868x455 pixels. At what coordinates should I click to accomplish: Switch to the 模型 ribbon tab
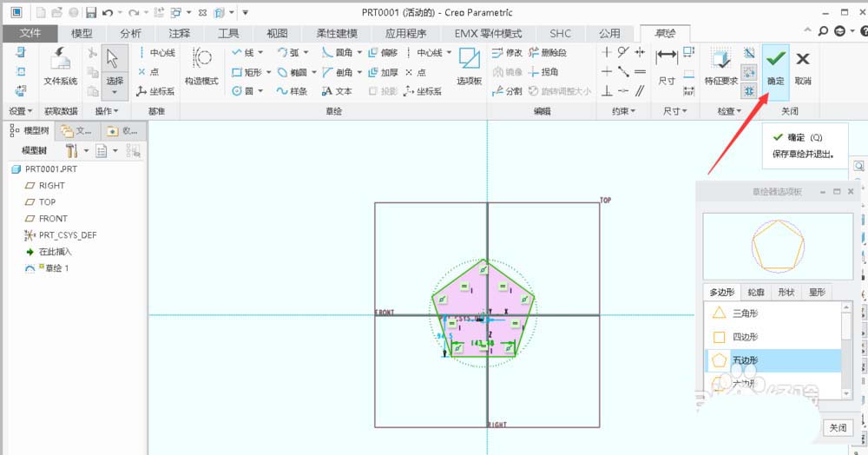(x=82, y=33)
